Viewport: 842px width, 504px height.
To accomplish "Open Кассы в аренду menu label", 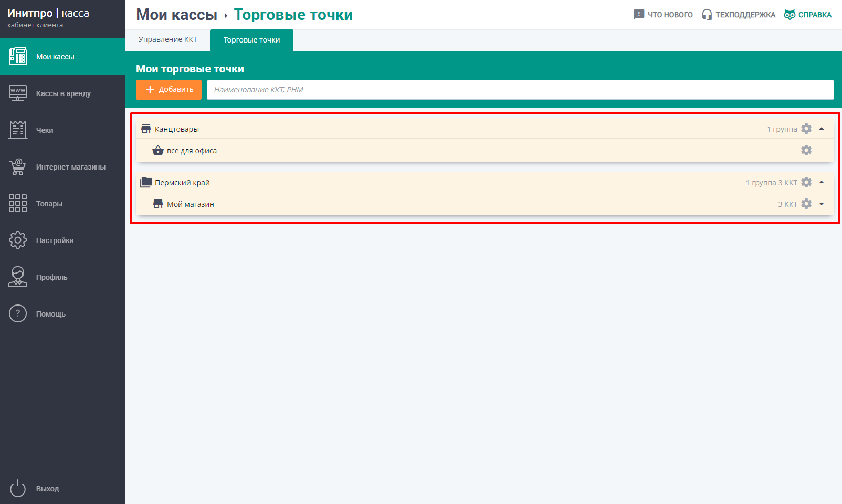I will (64, 93).
